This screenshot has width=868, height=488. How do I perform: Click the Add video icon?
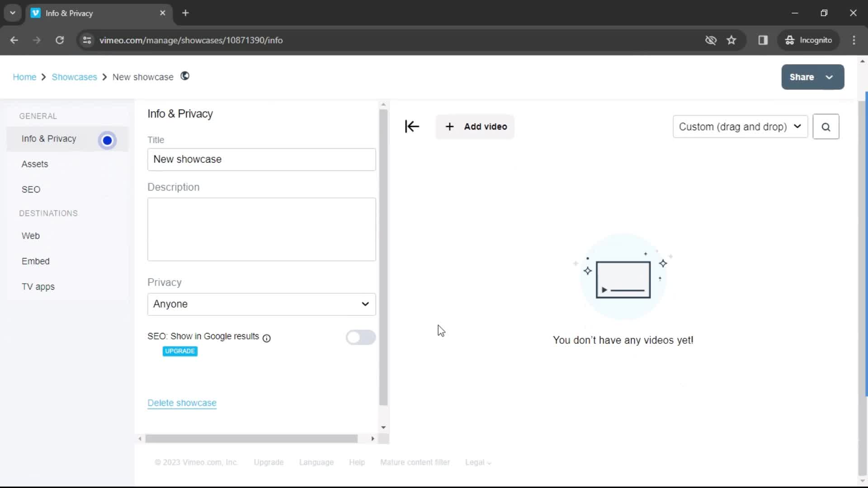[450, 127]
